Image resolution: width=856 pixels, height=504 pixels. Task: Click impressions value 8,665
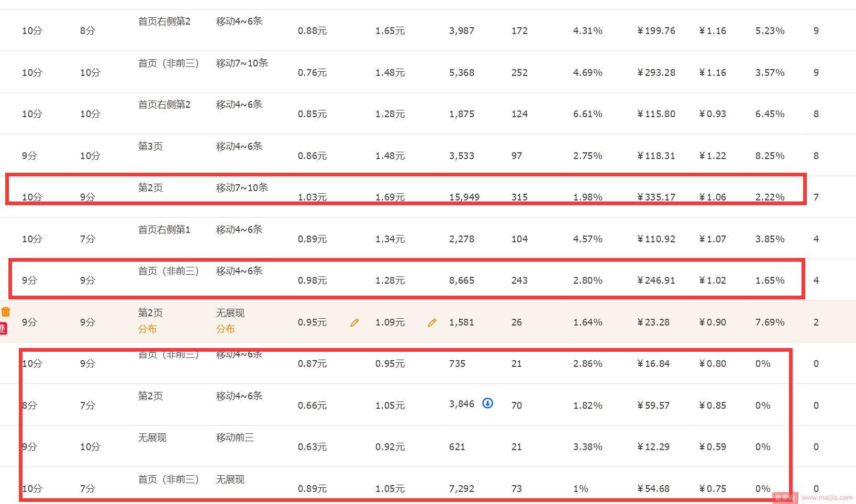pyautogui.click(x=461, y=280)
